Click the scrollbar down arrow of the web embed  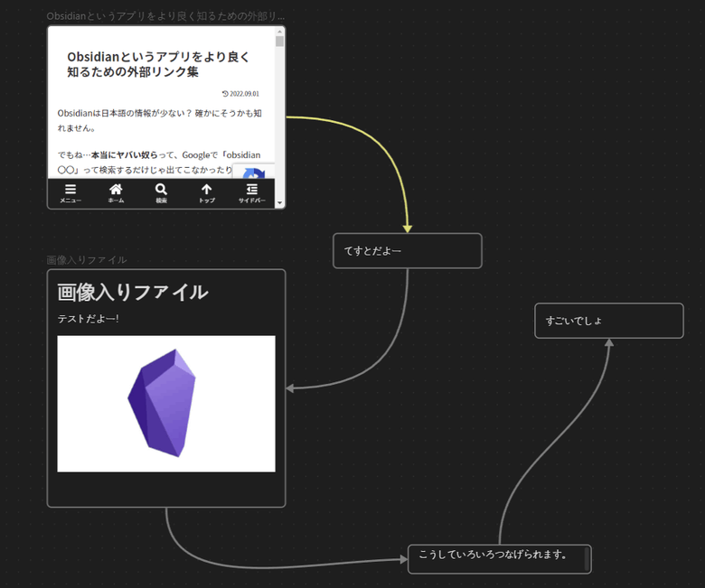coord(279,203)
